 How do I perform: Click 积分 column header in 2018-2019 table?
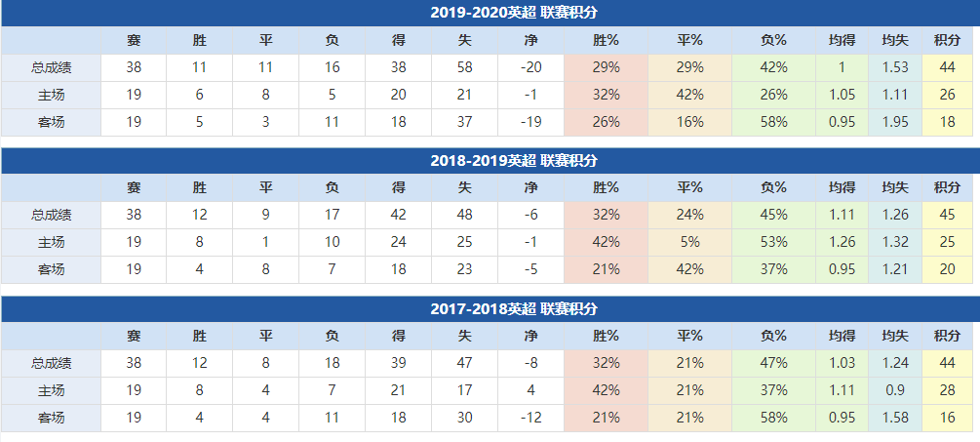point(946,188)
